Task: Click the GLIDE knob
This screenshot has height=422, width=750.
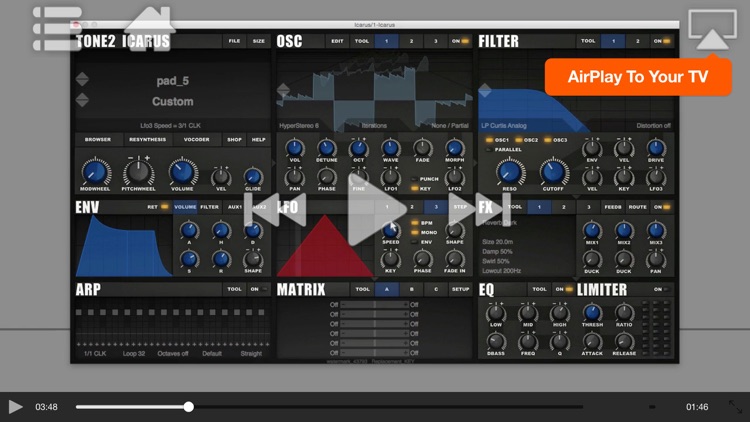Action: point(253,177)
